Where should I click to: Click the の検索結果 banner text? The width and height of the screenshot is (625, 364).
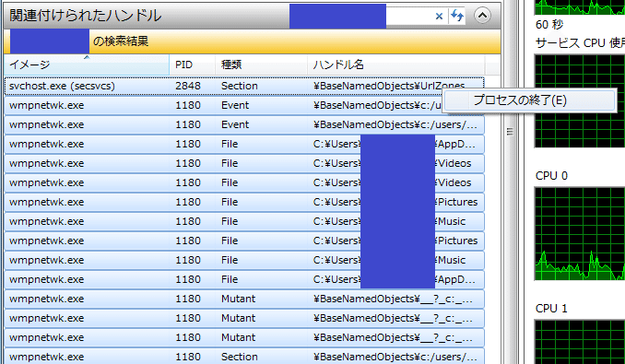pyautogui.click(x=121, y=41)
